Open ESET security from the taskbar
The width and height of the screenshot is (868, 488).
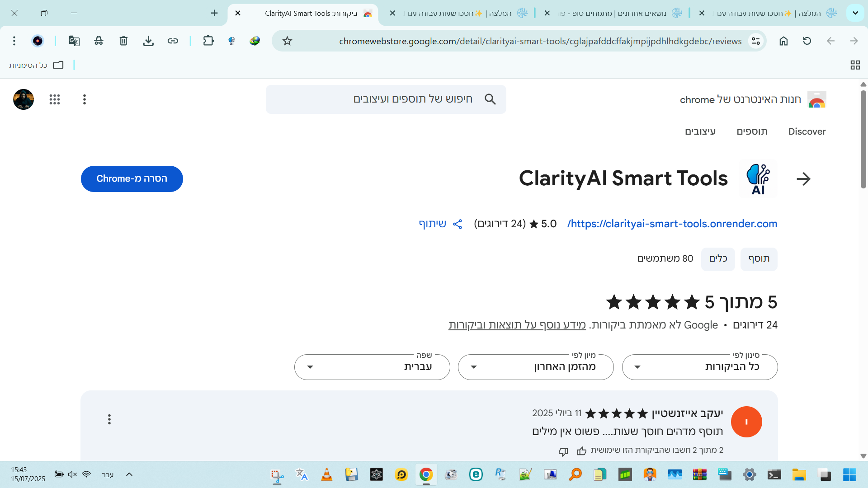tap(476, 475)
